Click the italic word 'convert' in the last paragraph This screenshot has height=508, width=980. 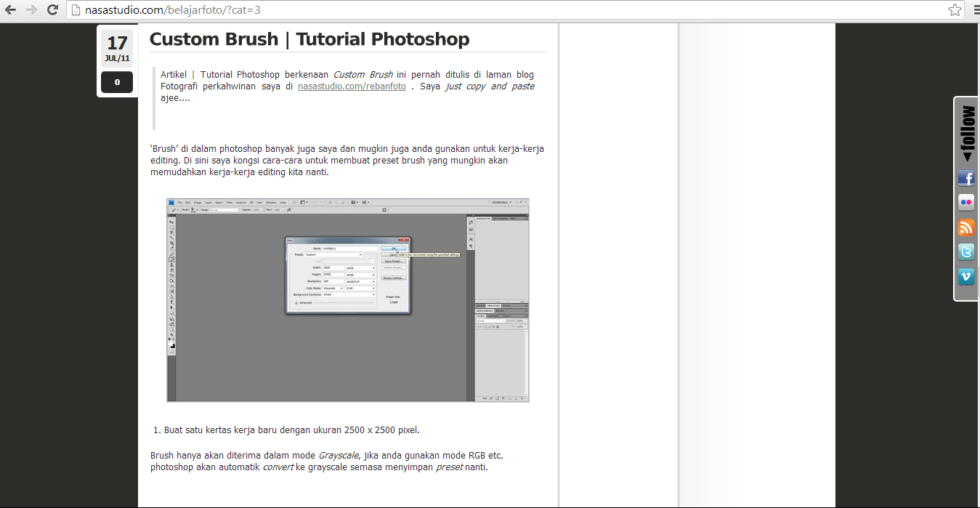click(x=278, y=467)
